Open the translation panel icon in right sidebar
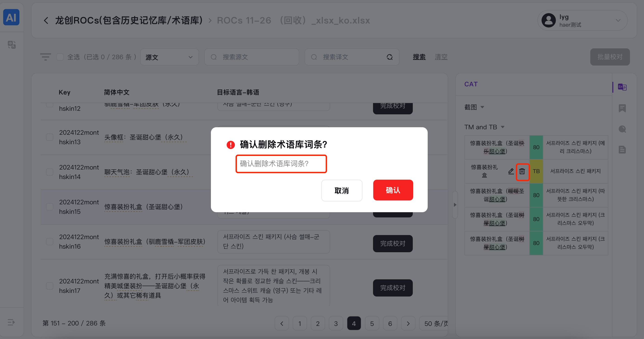 [x=622, y=87]
